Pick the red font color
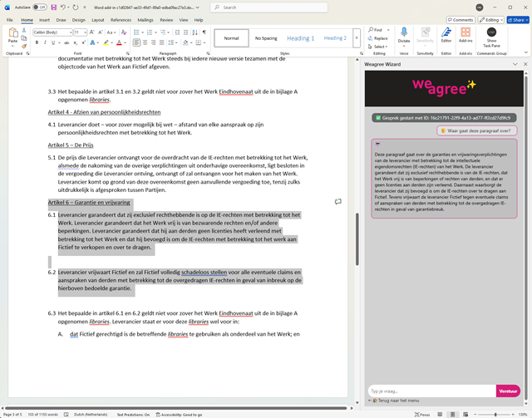 point(119,42)
